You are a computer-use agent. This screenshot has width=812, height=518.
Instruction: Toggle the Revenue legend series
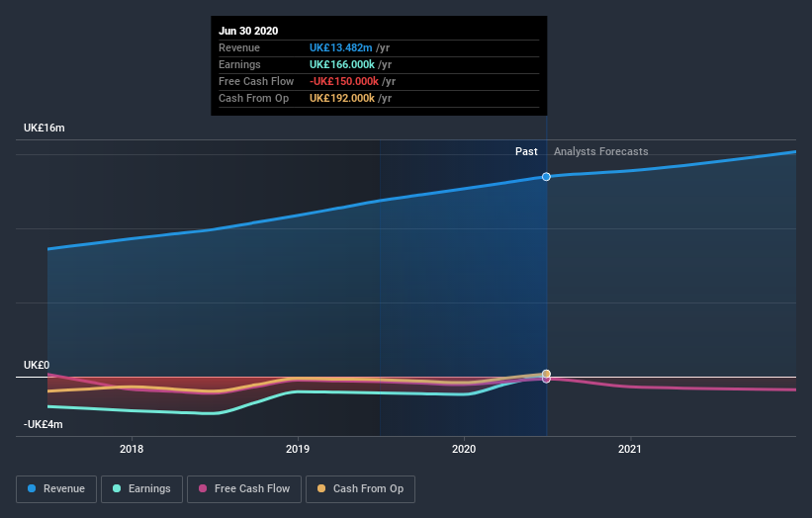point(56,489)
